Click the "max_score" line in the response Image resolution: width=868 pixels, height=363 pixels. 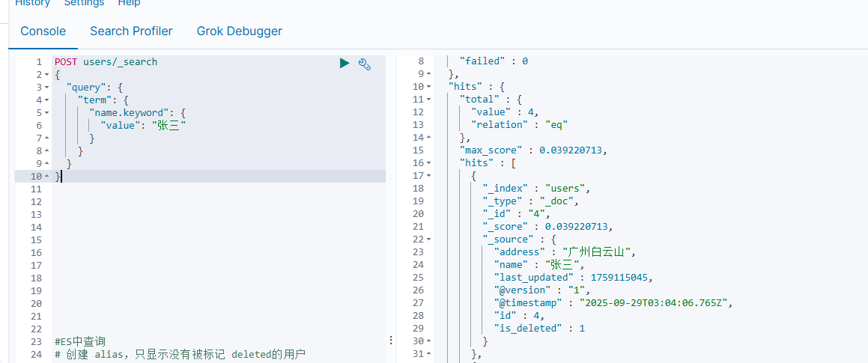(533, 150)
